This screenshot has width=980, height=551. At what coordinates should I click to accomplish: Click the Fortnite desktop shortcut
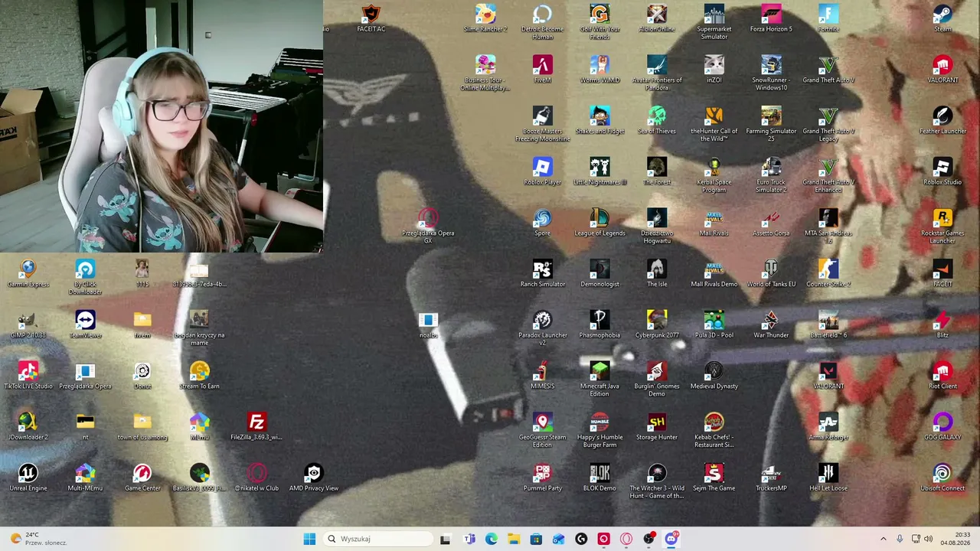(x=828, y=19)
